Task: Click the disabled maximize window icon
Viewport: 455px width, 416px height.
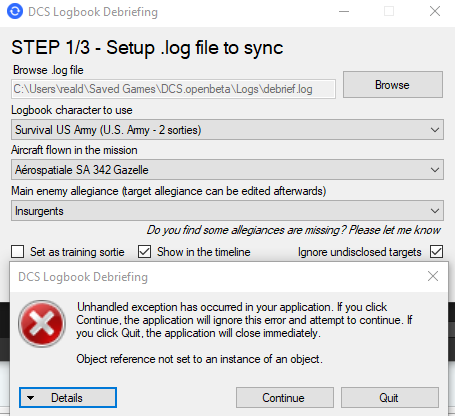Action: (x=389, y=11)
